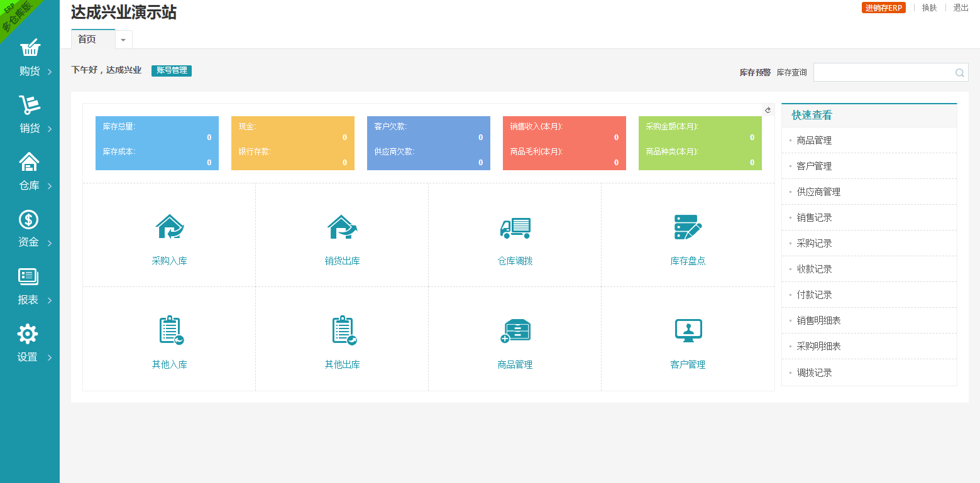980x483 pixels.
Task: Click the refresh icon above summary cards
Action: tap(768, 110)
